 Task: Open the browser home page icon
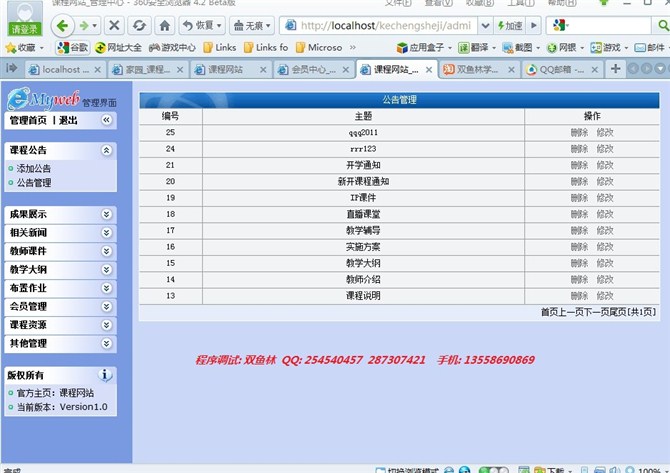[165, 26]
